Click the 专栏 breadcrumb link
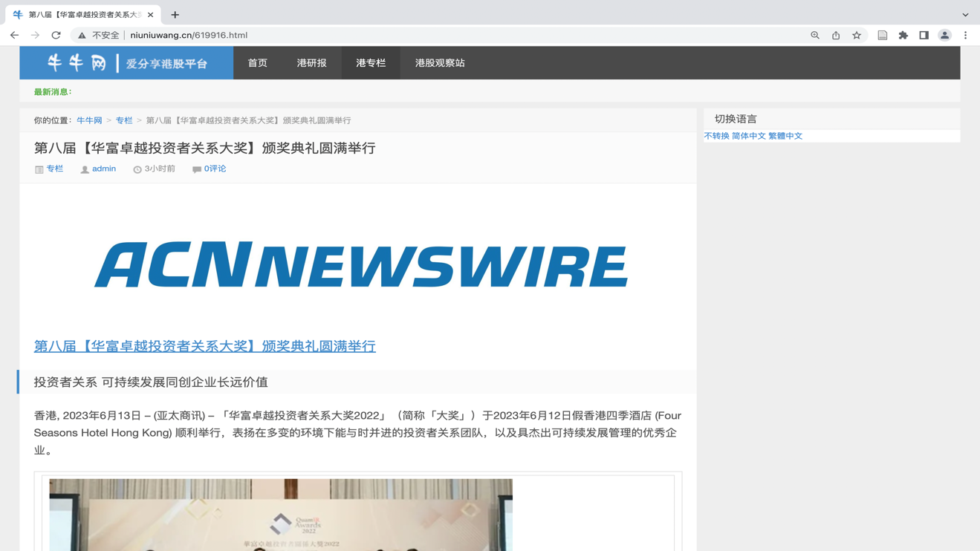Viewport: 980px width, 551px height. click(x=124, y=120)
